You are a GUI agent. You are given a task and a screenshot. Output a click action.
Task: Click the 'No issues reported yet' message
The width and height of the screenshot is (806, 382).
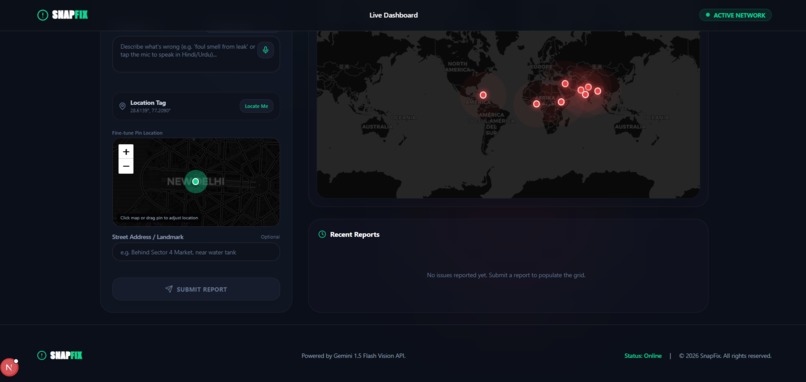[506, 275]
